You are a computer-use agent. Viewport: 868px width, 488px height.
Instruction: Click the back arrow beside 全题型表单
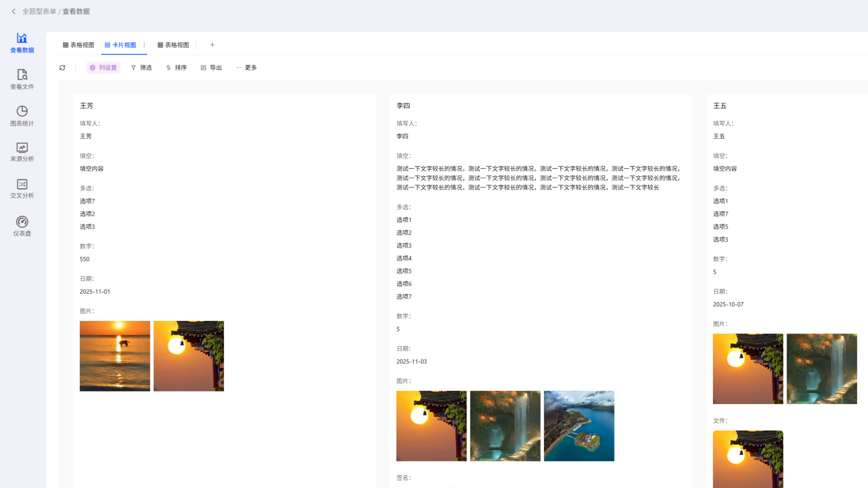coord(14,11)
